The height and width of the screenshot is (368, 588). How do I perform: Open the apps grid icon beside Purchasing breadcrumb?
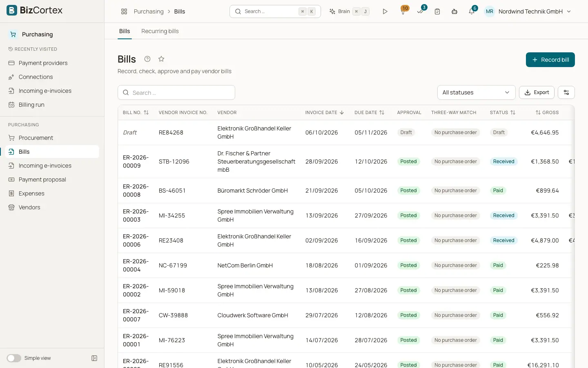124,11
